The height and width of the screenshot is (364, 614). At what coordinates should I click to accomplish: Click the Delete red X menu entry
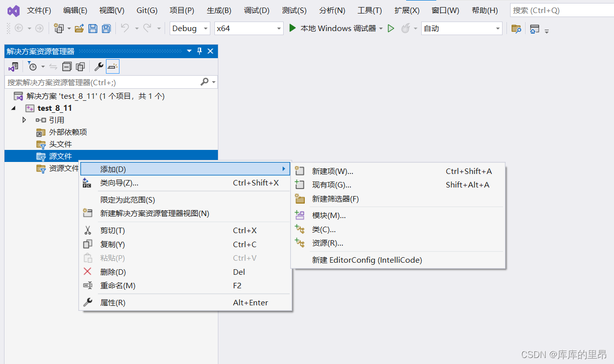[x=113, y=272]
